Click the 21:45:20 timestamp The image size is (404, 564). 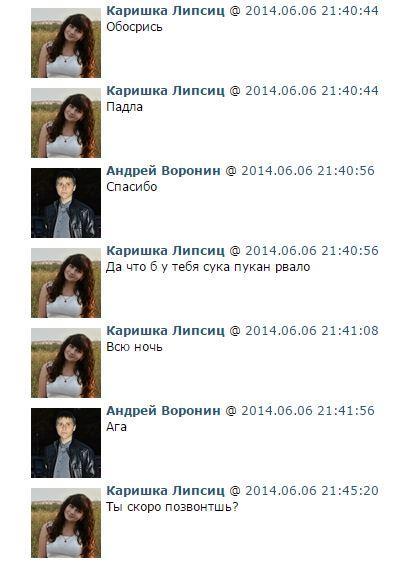[x=312, y=491]
